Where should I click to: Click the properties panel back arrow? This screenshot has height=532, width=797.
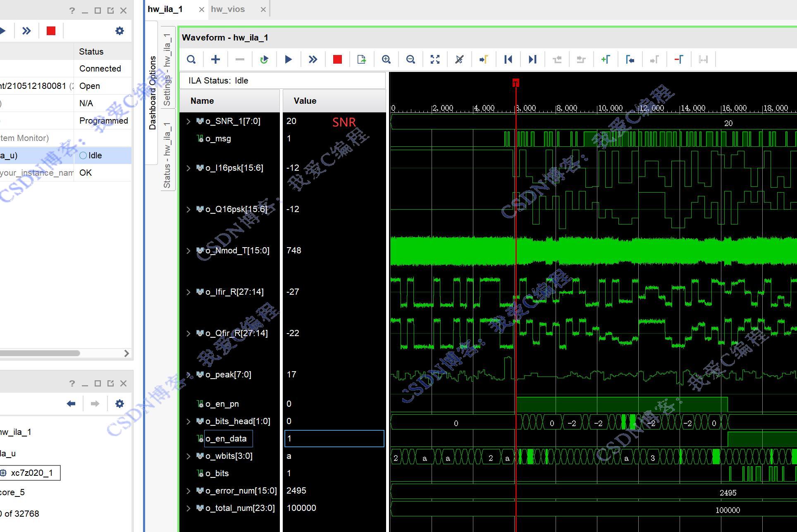(71, 403)
